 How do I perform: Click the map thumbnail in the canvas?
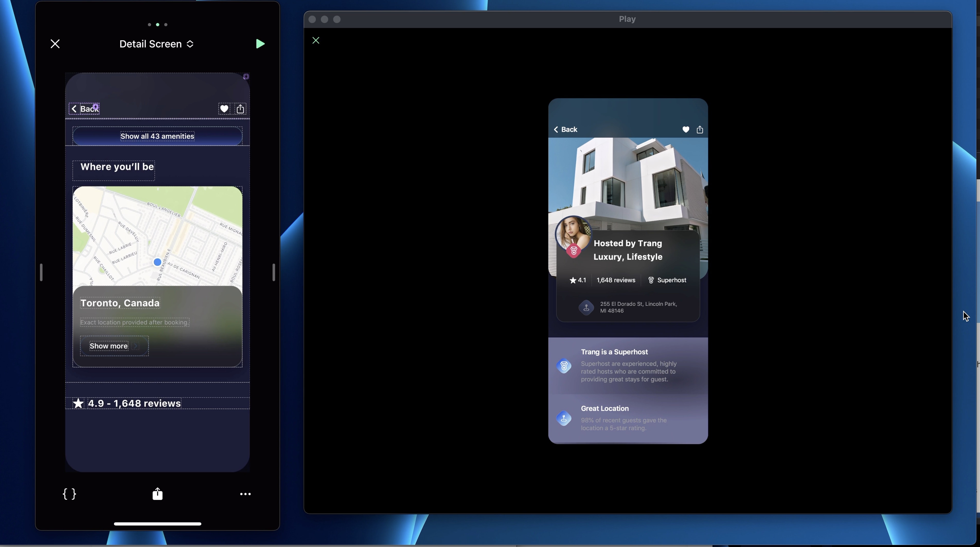(x=157, y=236)
